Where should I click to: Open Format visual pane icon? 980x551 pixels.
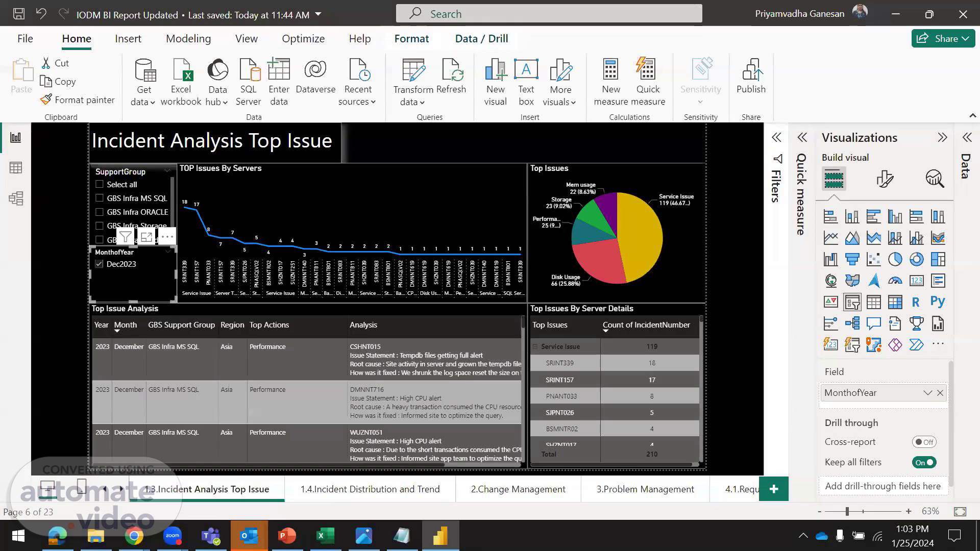tap(884, 179)
